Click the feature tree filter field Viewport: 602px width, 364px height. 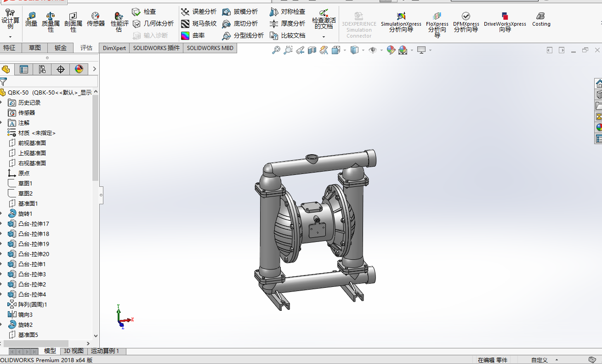tap(50, 82)
